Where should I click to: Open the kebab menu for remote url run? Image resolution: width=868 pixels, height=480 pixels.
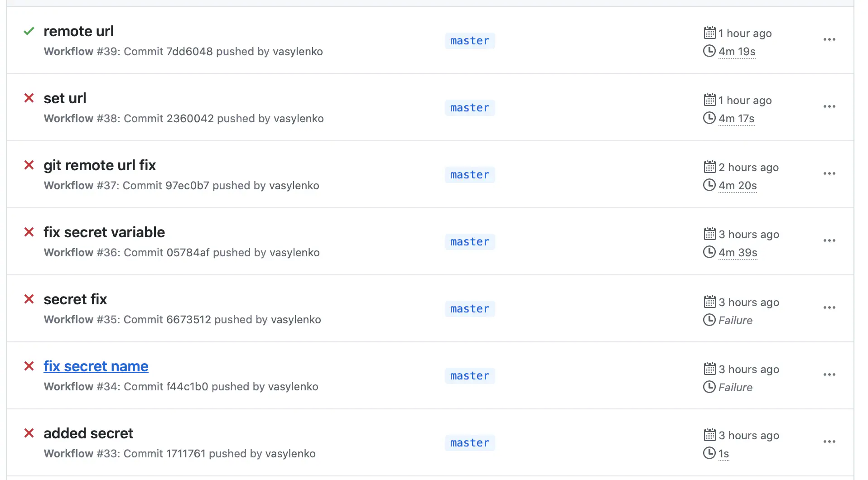(829, 40)
